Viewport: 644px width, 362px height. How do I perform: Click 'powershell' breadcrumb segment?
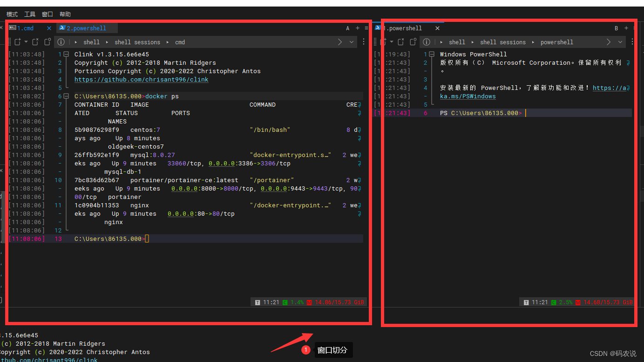point(557,42)
